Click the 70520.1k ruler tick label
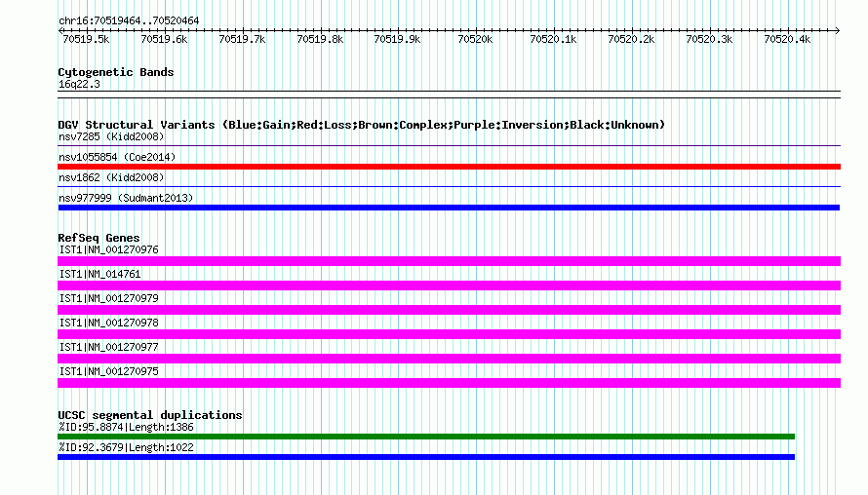Image resolution: width=868 pixels, height=495 pixels. click(553, 40)
